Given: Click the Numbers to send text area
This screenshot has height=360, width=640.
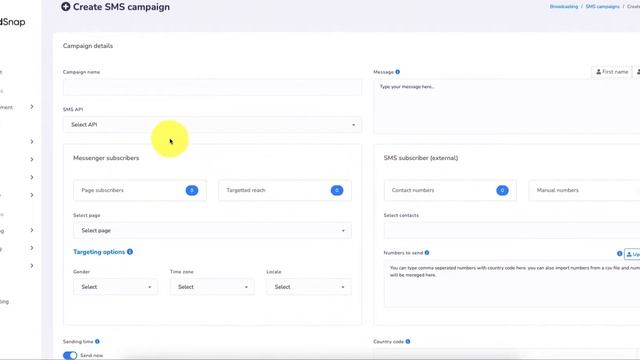Looking at the screenshot, I should click(x=512, y=284).
